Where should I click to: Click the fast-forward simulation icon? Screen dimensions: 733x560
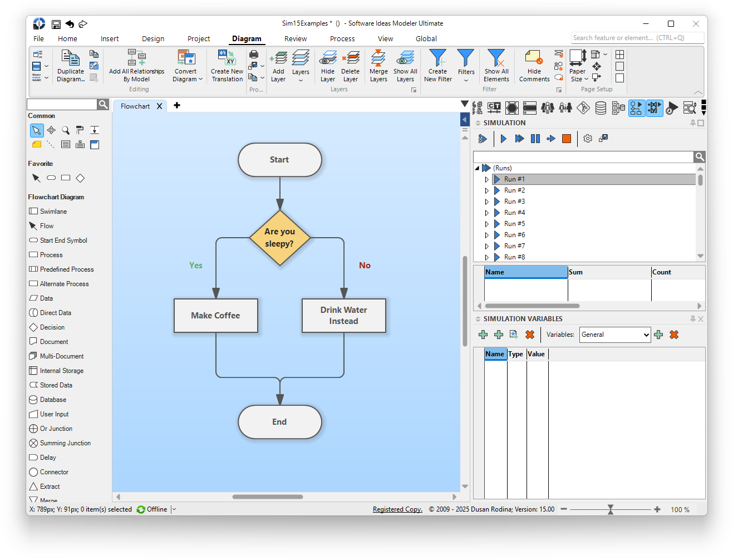click(519, 139)
